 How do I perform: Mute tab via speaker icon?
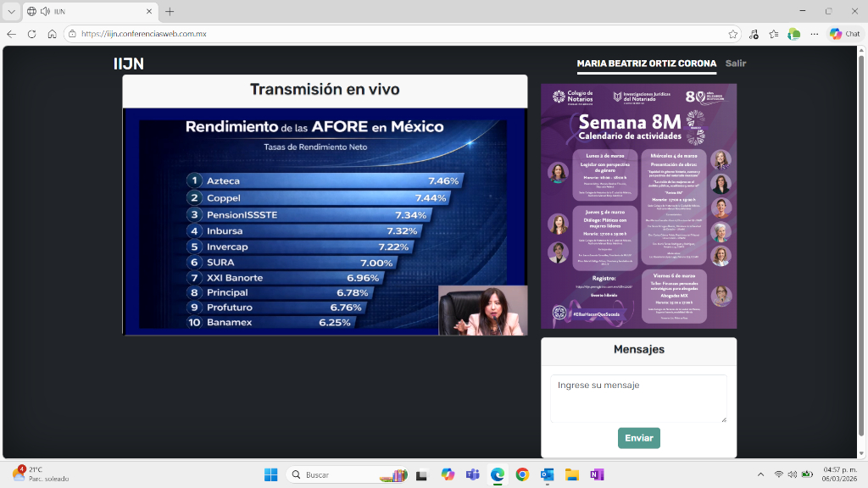click(x=46, y=11)
